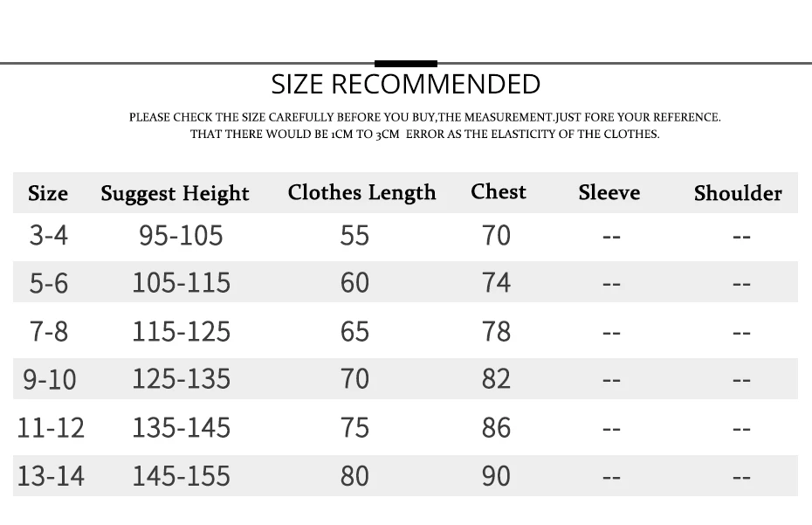Screen dimensions: 812x525
Task: Select the 7-8 size cell
Action: pyautogui.click(x=49, y=332)
